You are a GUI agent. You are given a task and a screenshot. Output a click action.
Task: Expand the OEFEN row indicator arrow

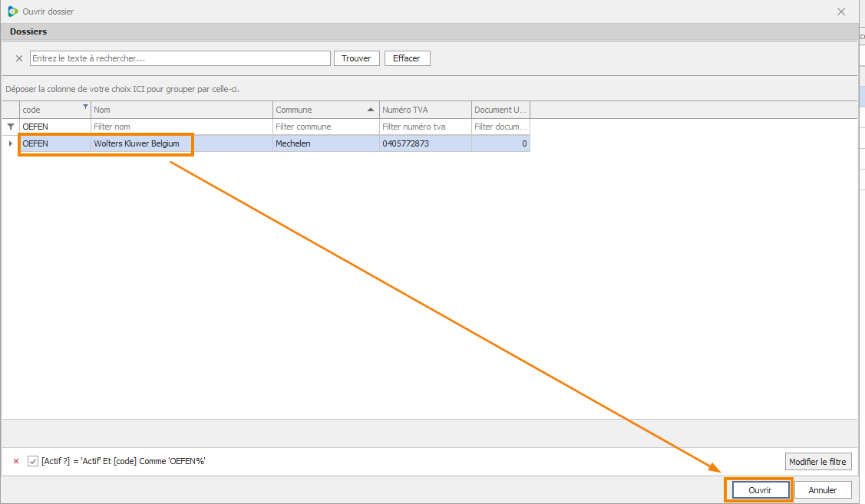click(11, 143)
